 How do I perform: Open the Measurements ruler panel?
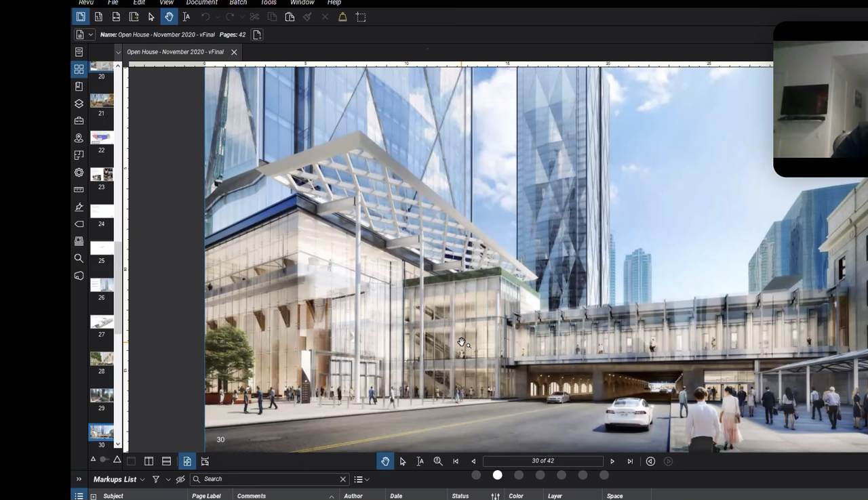tap(79, 190)
